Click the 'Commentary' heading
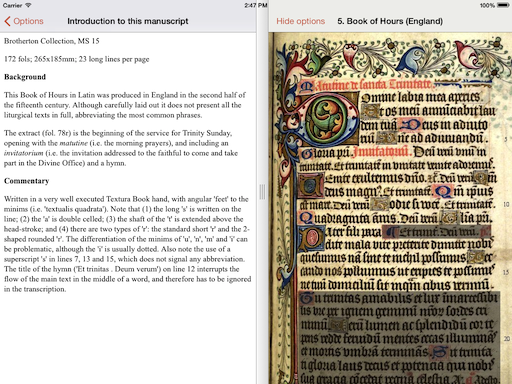512x384 pixels. pyautogui.click(x=27, y=181)
